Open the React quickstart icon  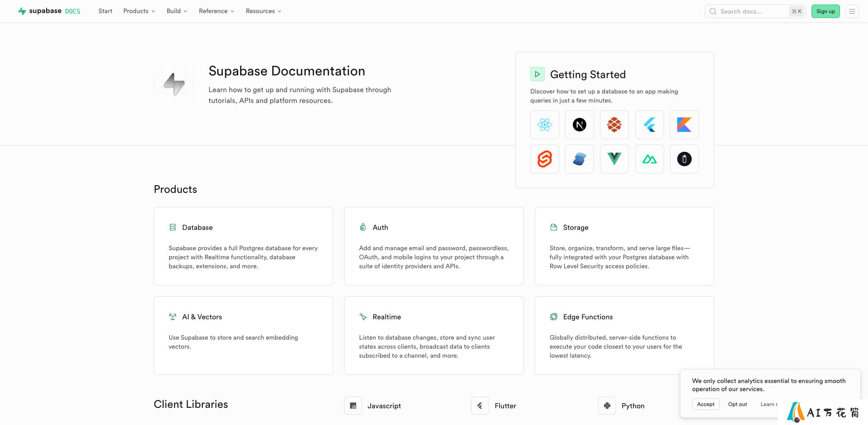click(x=545, y=125)
